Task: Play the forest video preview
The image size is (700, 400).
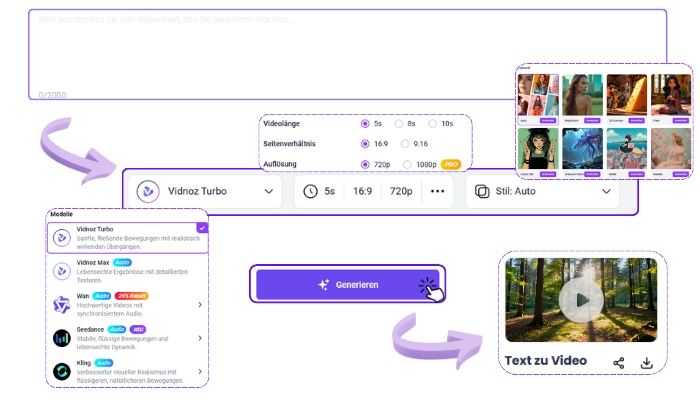Action: 580,299
